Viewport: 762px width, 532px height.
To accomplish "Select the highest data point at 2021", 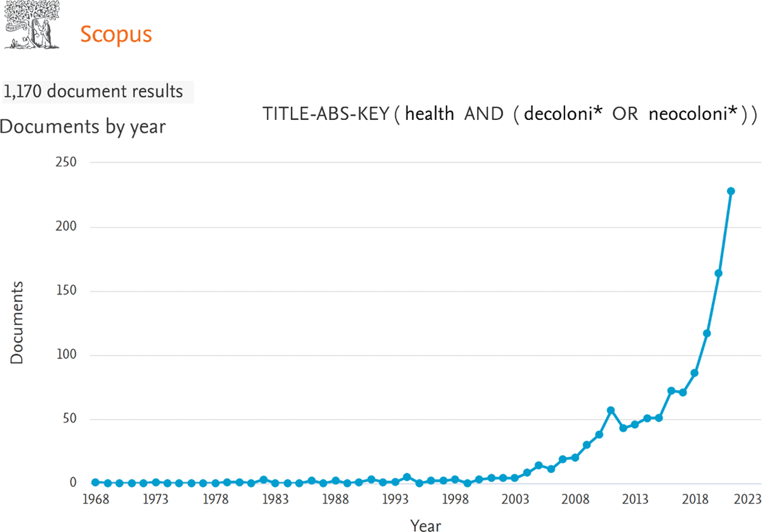I will [x=731, y=190].
